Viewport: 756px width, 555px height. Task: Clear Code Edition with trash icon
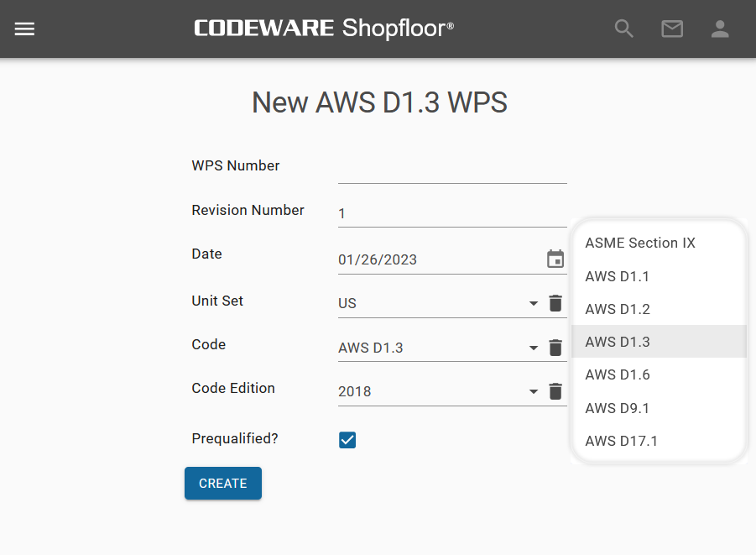pos(555,391)
